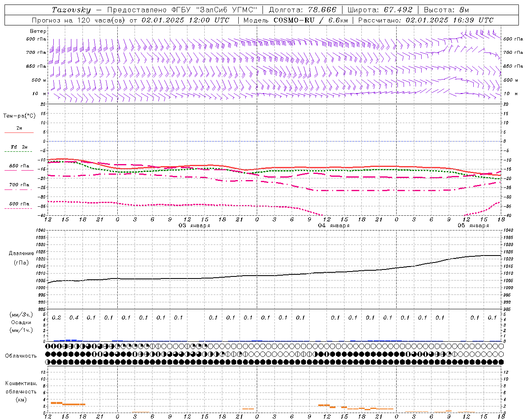Select the '(мм/1ч.)' precipitation unit label
This screenshot has height=420, width=525.
click(21, 330)
